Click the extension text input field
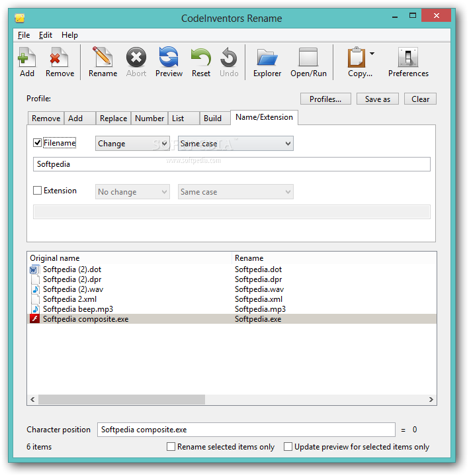 pos(232,212)
